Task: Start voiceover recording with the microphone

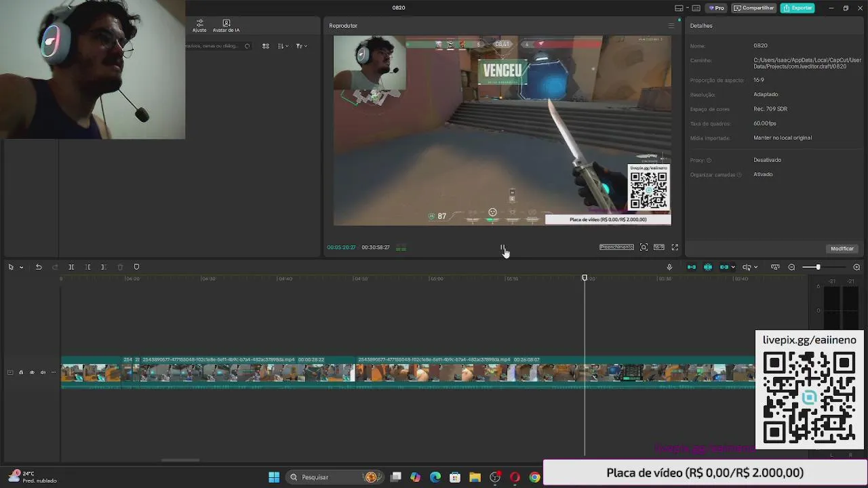Action: click(669, 267)
